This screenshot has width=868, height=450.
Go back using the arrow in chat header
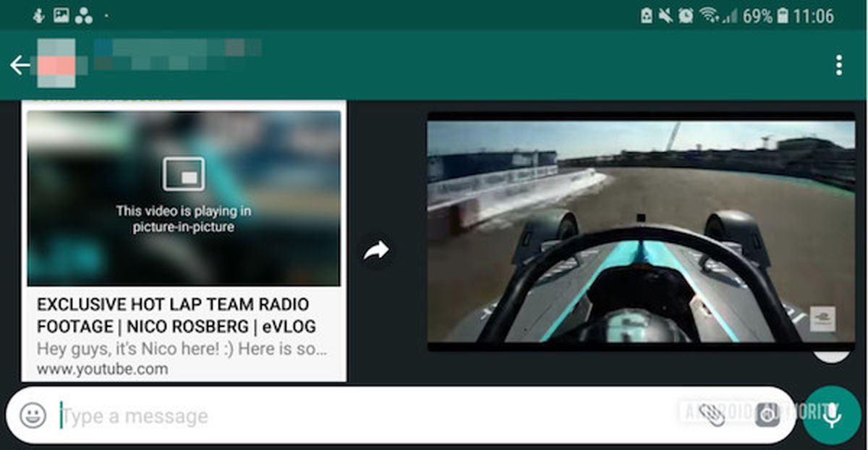click(x=20, y=66)
